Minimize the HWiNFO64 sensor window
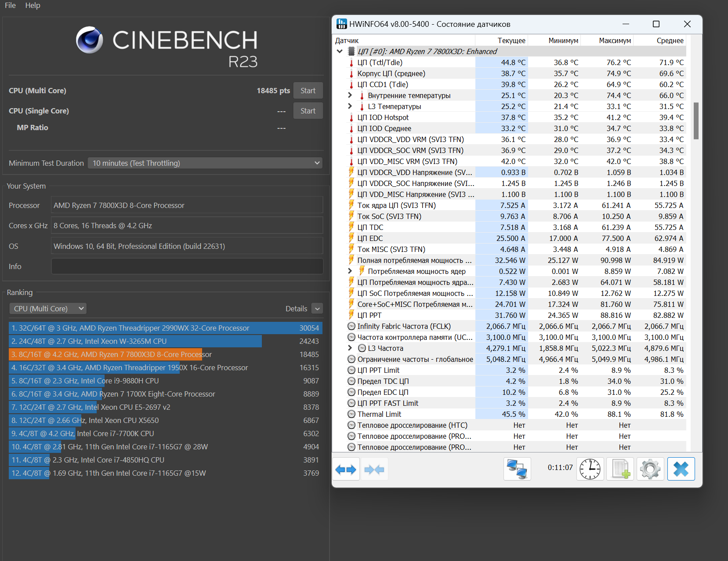Image resolution: width=728 pixels, height=561 pixels. click(x=626, y=24)
